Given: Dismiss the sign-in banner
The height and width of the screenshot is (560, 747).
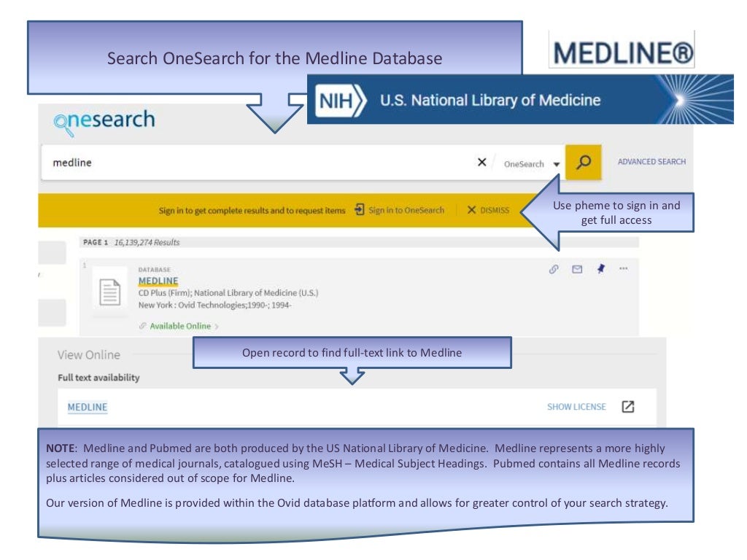Looking at the screenshot, I should click(488, 210).
